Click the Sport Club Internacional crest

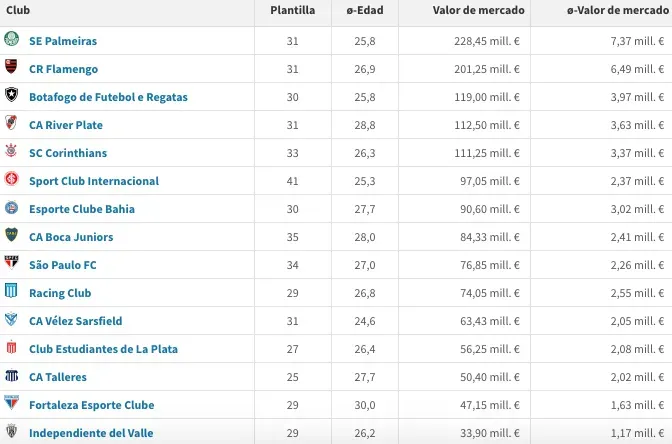11,181
